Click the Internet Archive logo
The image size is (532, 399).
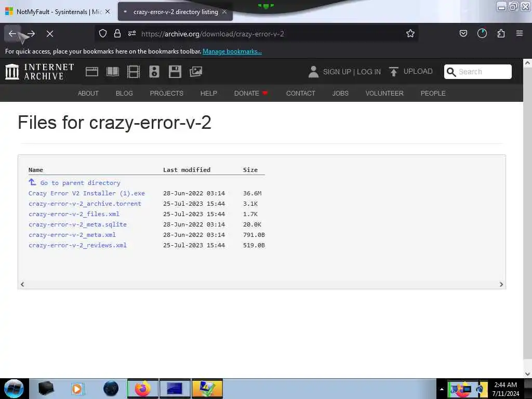(x=39, y=72)
